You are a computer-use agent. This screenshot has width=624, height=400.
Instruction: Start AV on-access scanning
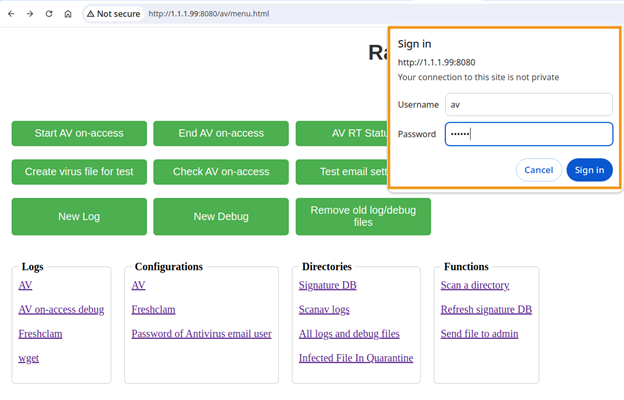tap(79, 133)
